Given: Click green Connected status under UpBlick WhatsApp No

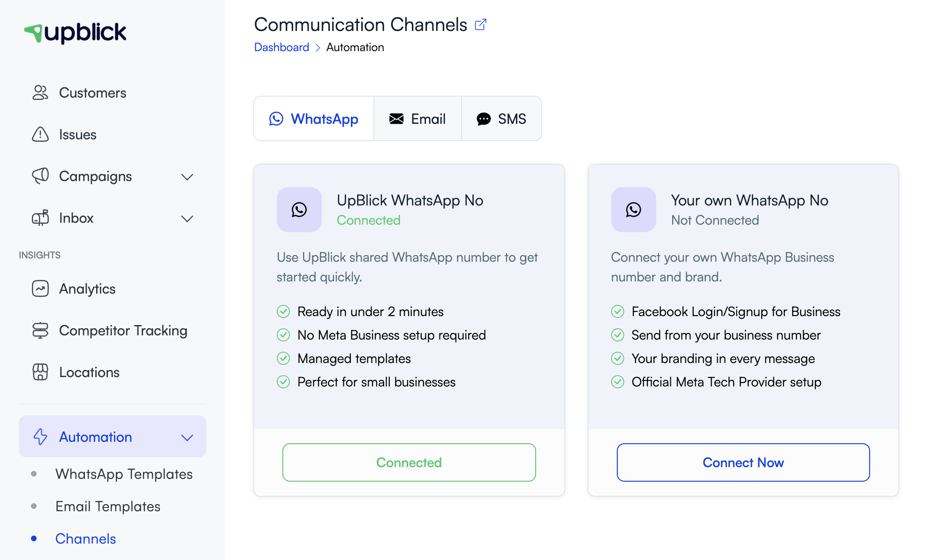Looking at the screenshot, I should (x=369, y=220).
